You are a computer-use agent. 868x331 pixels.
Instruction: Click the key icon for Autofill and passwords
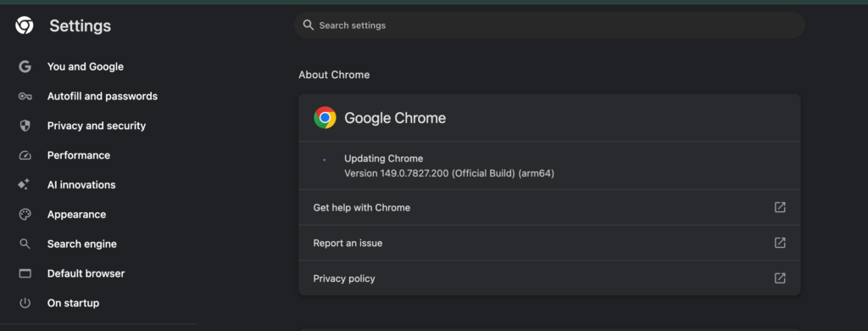tap(25, 97)
